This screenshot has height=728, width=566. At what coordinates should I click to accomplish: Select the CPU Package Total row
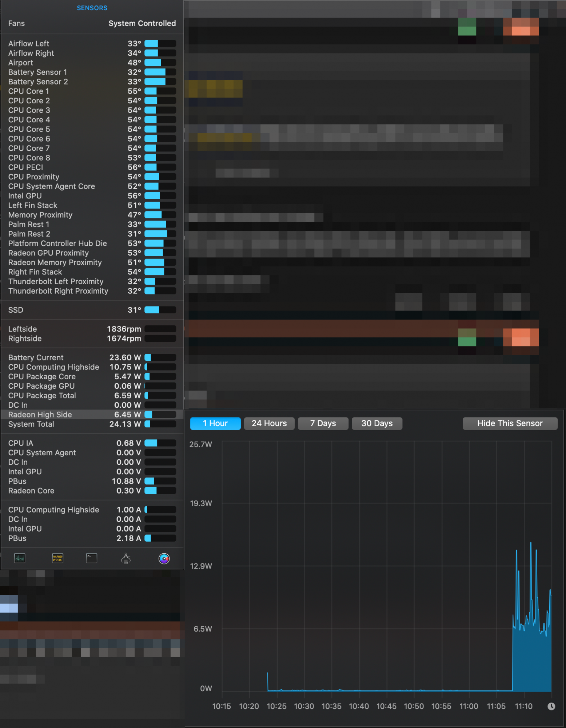92,395
